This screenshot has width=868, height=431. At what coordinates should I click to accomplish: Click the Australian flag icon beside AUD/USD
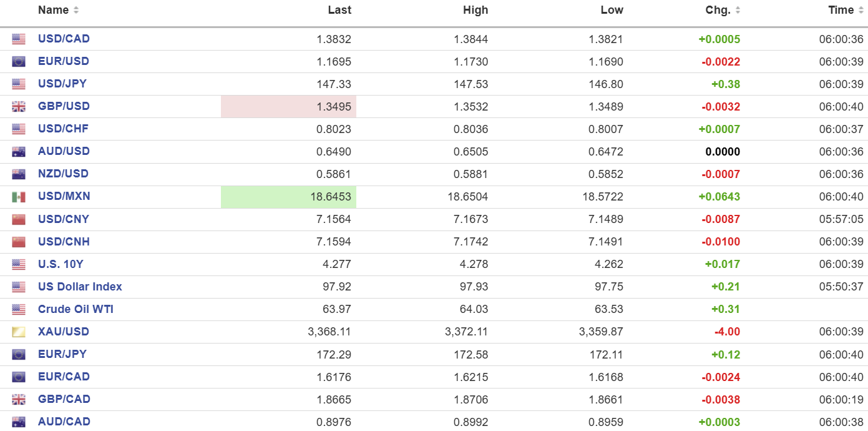[19, 152]
